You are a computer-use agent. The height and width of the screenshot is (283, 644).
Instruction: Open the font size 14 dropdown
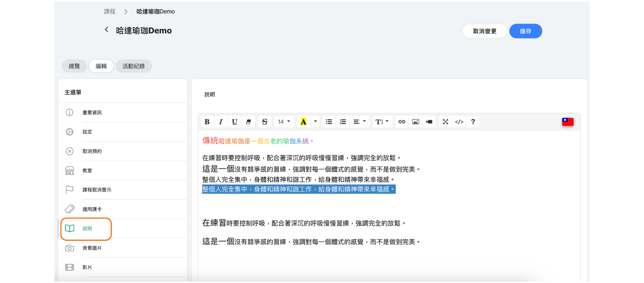click(284, 122)
